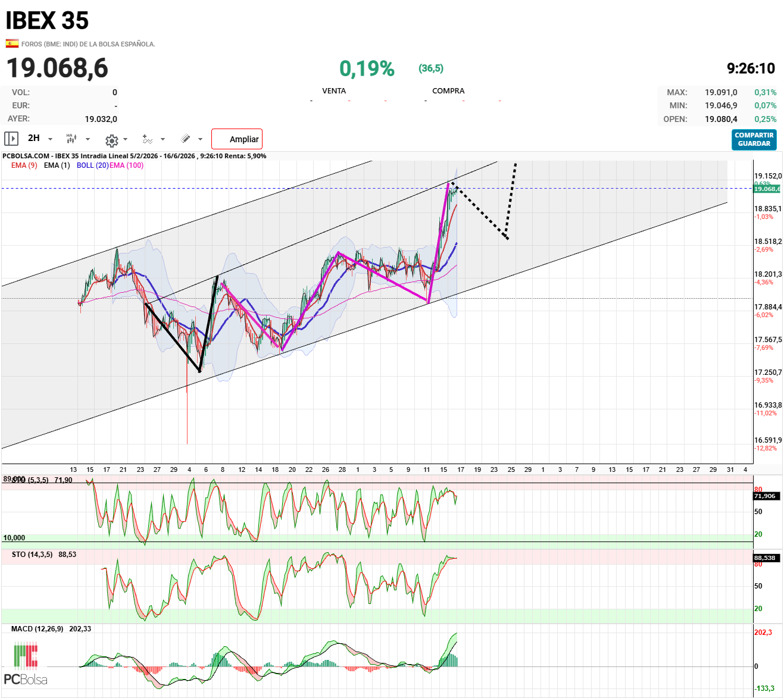The width and height of the screenshot is (784, 698).
Task: Click the PCBolsa logo
Action: [26, 664]
